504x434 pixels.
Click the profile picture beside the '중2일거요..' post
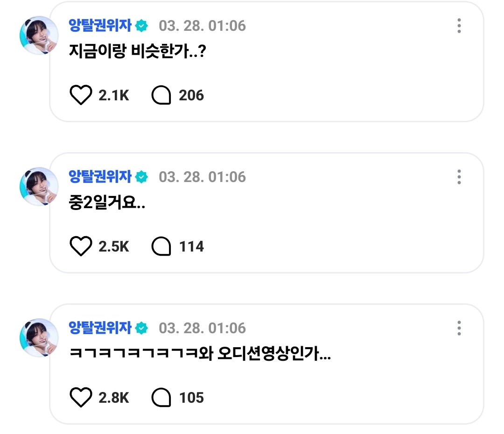coord(39,187)
